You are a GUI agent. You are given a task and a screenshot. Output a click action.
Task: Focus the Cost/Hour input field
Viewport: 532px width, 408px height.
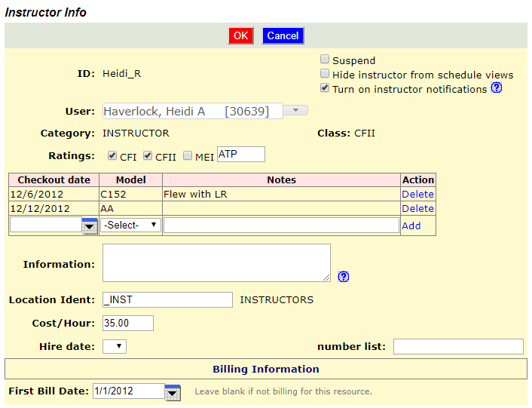(x=128, y=323)
